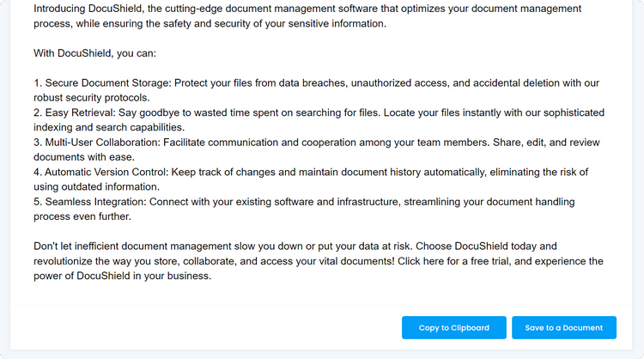The height and width of the screenshot is (359, 644).
Task: Click the 'Choose DocuShield today' phrase
Action: [x=490, y=246]
